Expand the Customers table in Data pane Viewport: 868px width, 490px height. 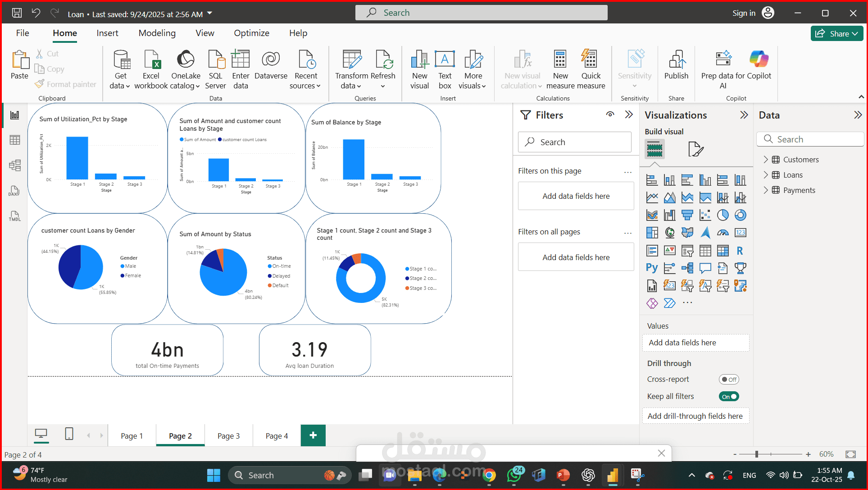tap(765, 160)
